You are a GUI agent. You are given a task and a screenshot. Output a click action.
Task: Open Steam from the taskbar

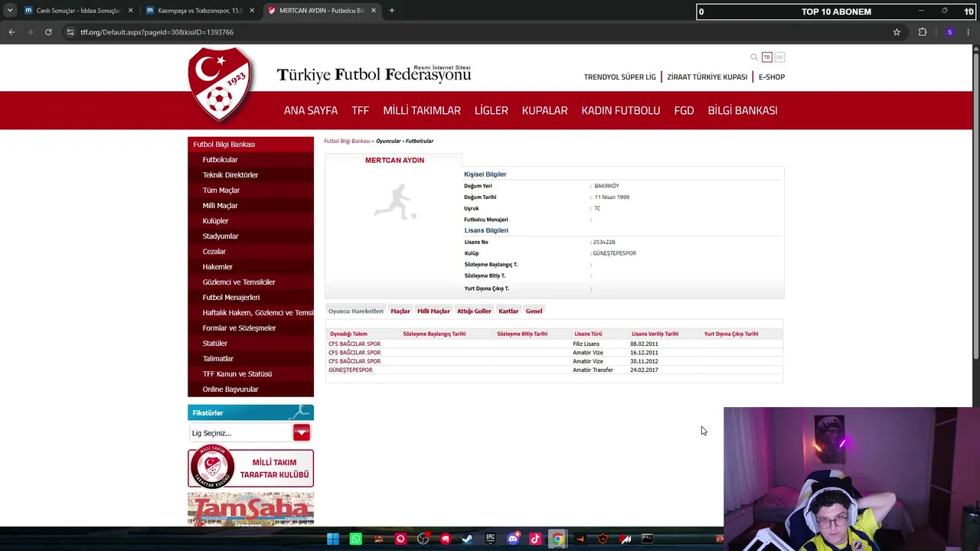(468, 539)
